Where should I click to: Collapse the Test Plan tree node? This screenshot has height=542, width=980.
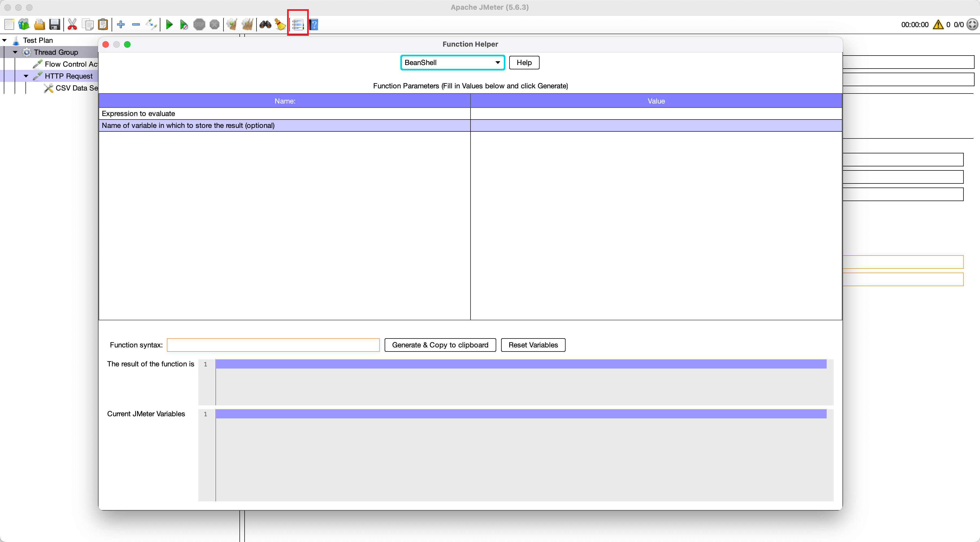coord(5,40)
